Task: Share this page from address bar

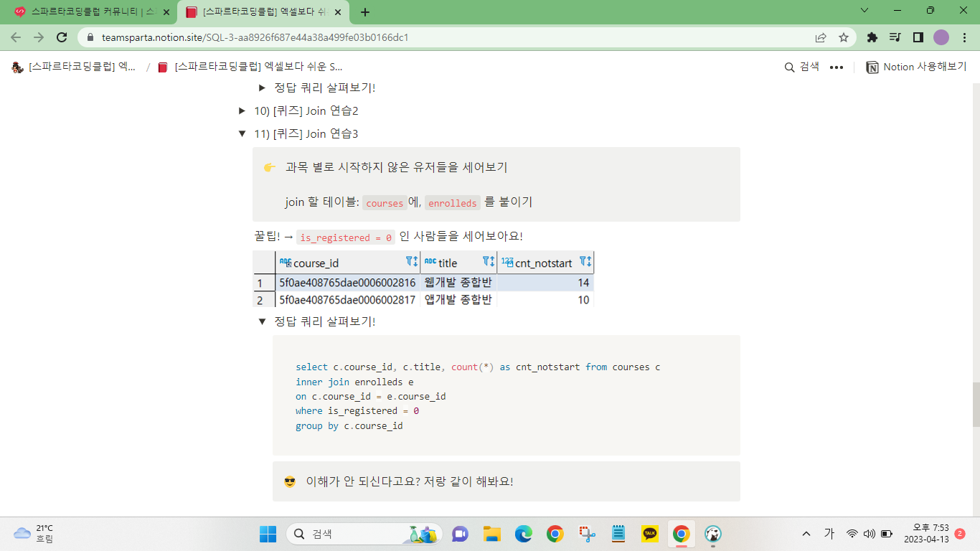Action: 821,37
